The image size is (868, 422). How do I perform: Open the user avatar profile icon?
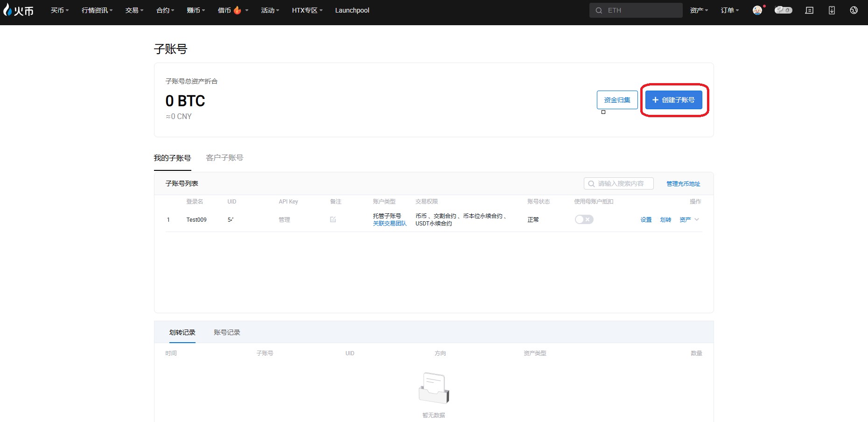tap(757, 10)
